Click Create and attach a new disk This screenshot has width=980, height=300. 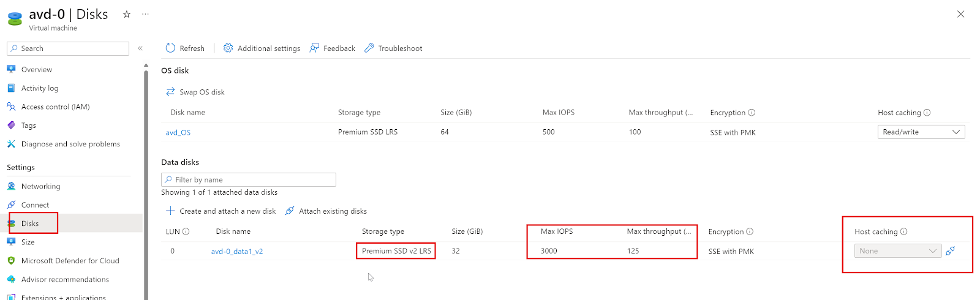(x=221, y=211)
